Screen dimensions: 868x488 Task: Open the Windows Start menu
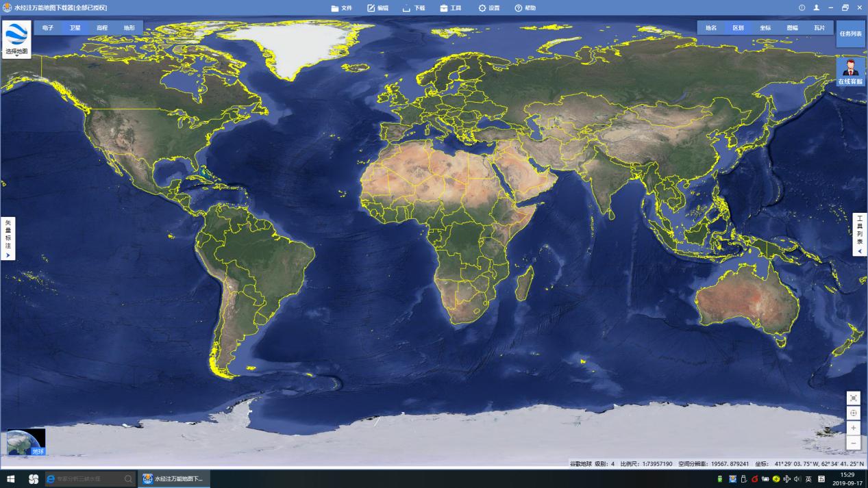[x=11, y=479]
